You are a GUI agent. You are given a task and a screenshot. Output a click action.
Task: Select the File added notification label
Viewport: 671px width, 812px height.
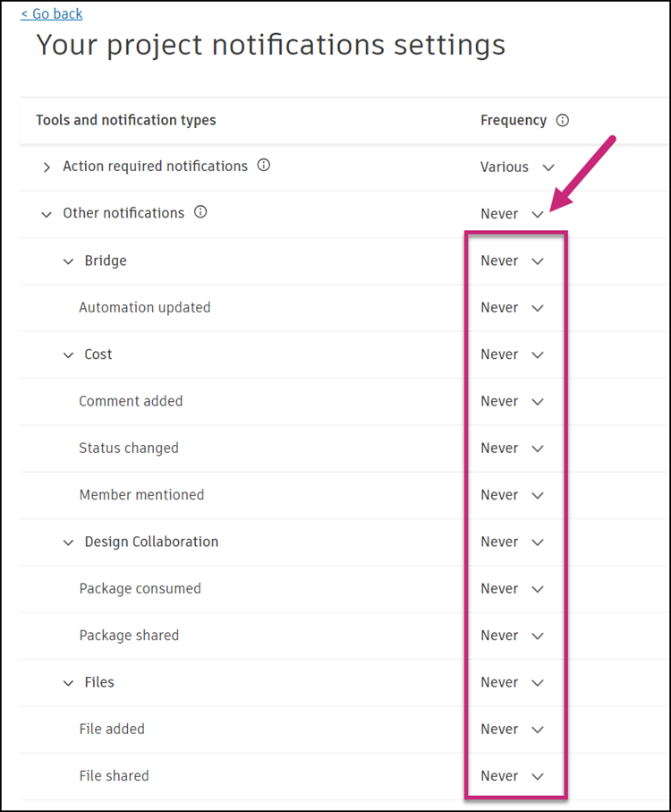click(x=112, y=730)
